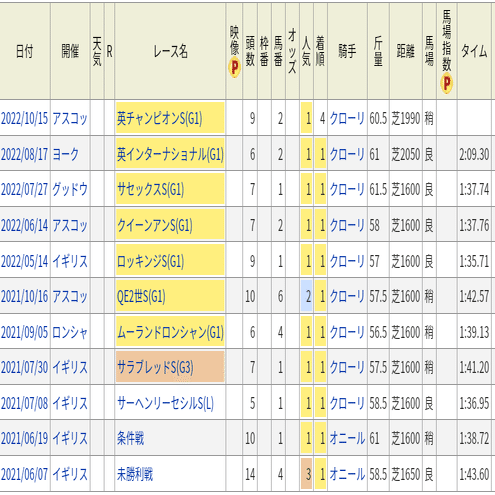Click jockey クローリ in the サセックスS row

pos(347,190)
